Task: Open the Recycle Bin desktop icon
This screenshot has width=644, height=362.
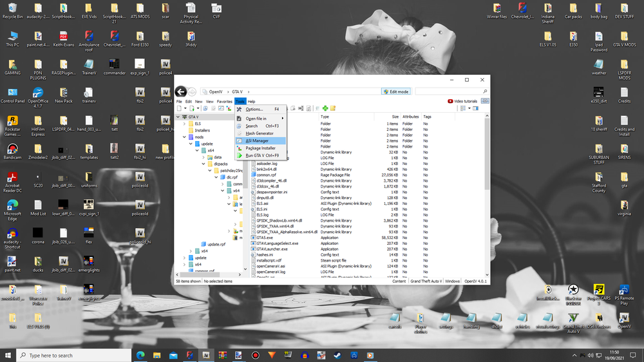Action: (x=12, y=9)
